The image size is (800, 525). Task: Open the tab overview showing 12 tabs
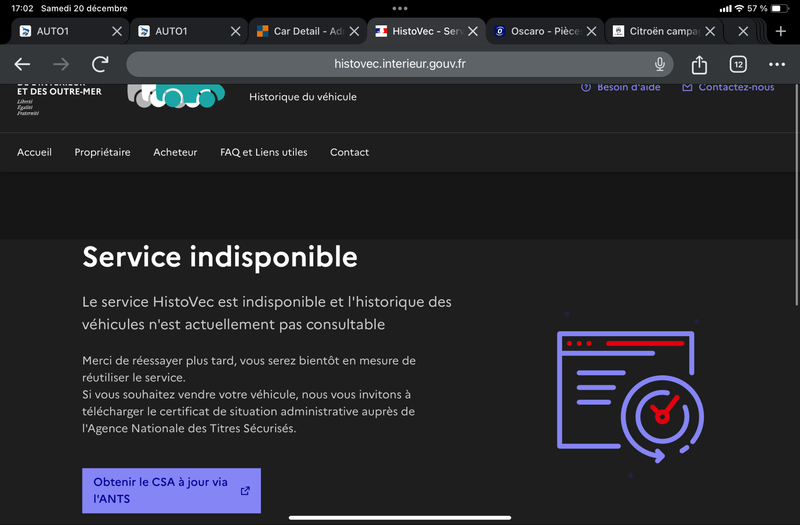coord(738,65)
